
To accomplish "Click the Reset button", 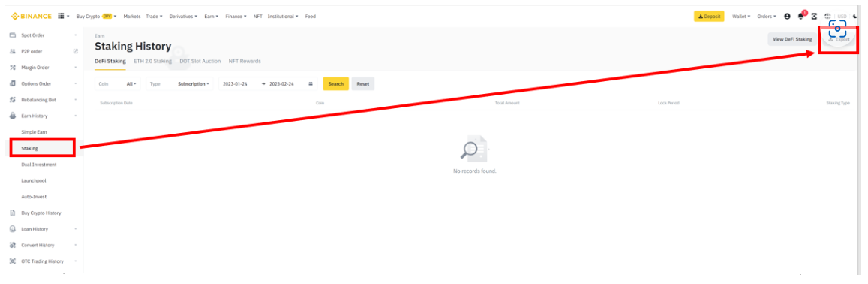I will 362,83.
